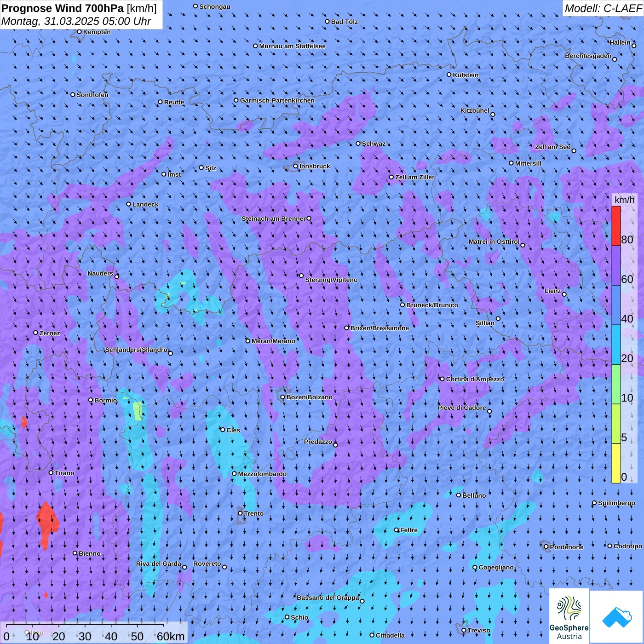This screenshot has width=644, height=644.
Task: Click the Lienz city label
Action: (552, 291)
